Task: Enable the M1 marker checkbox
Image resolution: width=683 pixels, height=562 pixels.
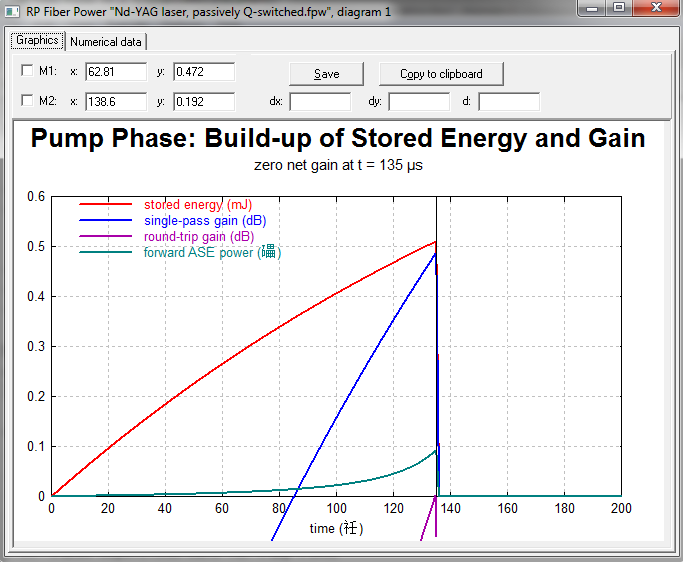Action: (x=27, y=72)
